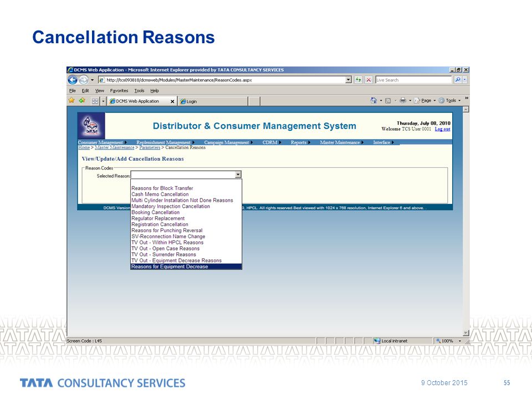Image resolution: width=532 pixels, height=399 pixels.
Task: Open the Page menu dropdown
Action: click(424, 100)
